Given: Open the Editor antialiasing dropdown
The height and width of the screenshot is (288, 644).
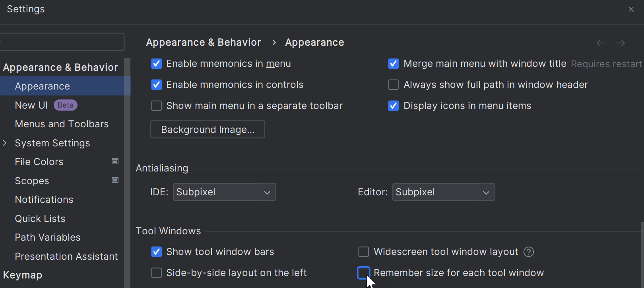Looking at the screenshot, I should pyautogui.click(x=443, y=192).
